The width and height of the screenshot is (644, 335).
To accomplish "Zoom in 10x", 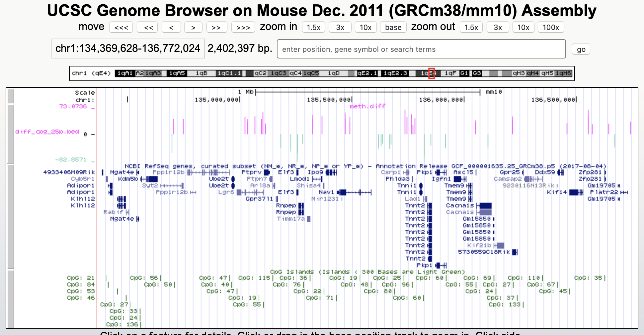I will [365, 27].
